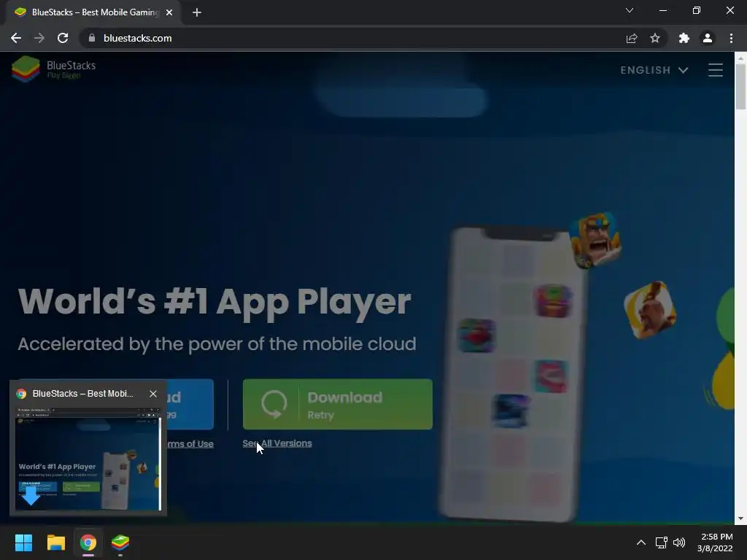Image resolution: width=747 pixels, height=560 pixels.
Task: Click the page scrollbar up arrow
Action: point(740,58)
